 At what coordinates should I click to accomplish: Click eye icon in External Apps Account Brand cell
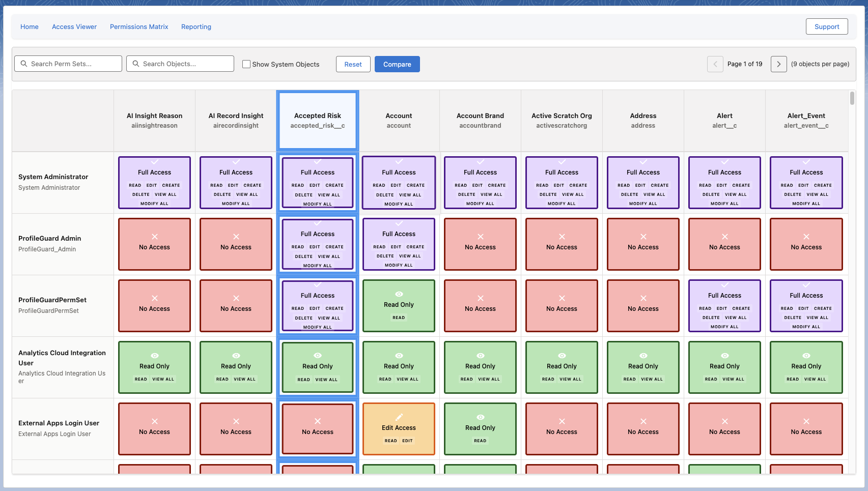(480, 417)
